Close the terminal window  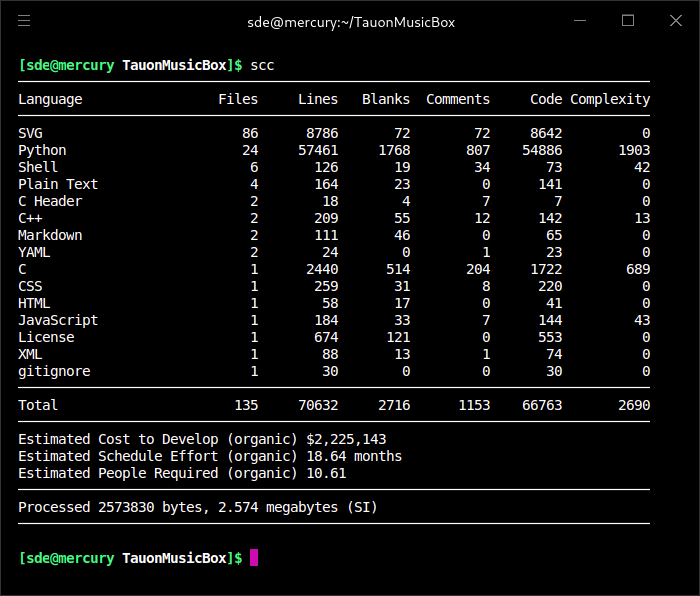tap(676, 21)
